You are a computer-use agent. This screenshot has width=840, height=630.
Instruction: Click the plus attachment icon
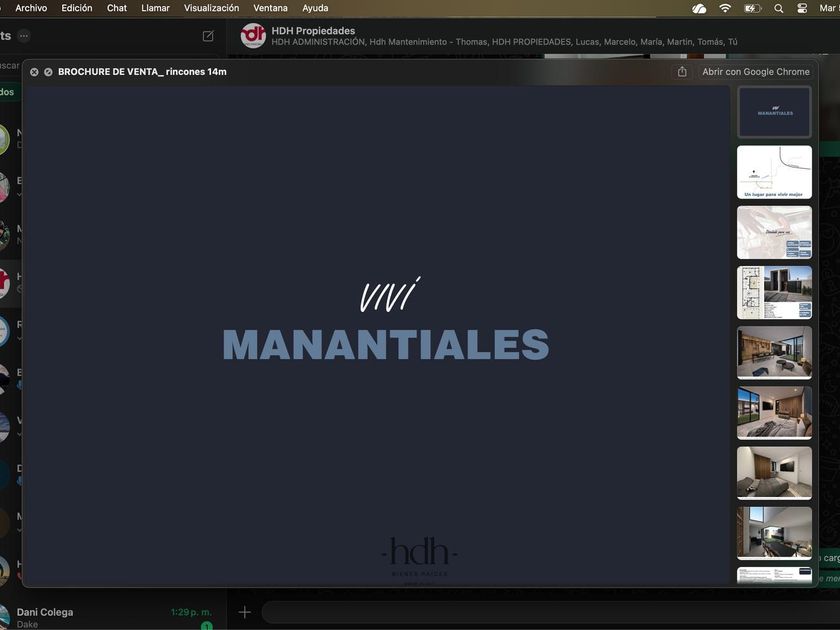244,612
